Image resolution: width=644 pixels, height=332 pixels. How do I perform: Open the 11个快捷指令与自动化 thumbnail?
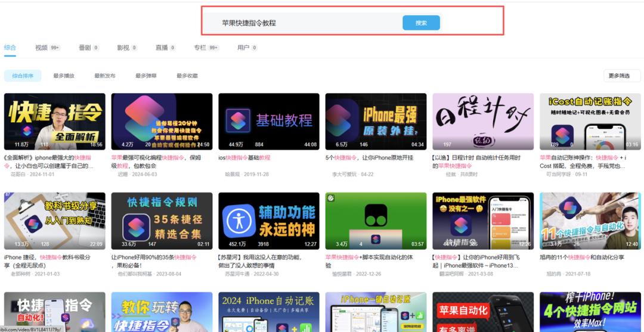[x=590, y=221]
